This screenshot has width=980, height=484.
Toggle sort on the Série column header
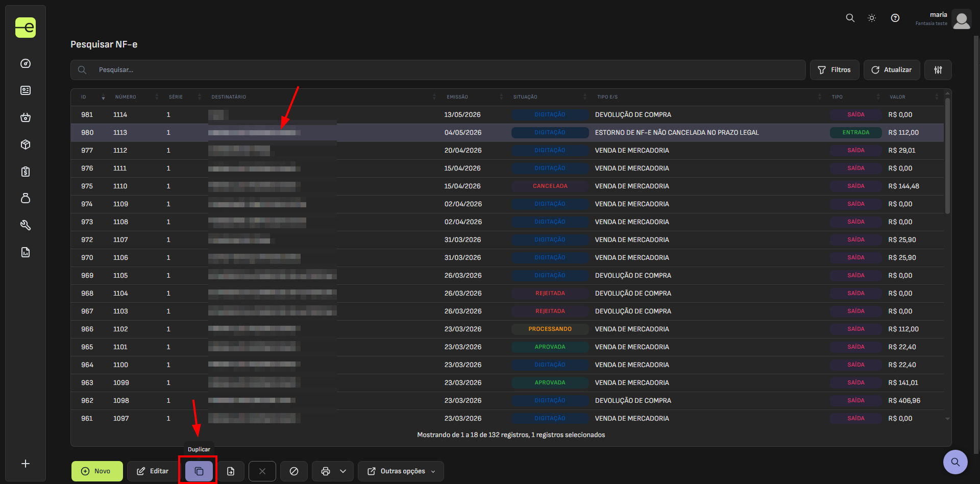tap(176, 97)
